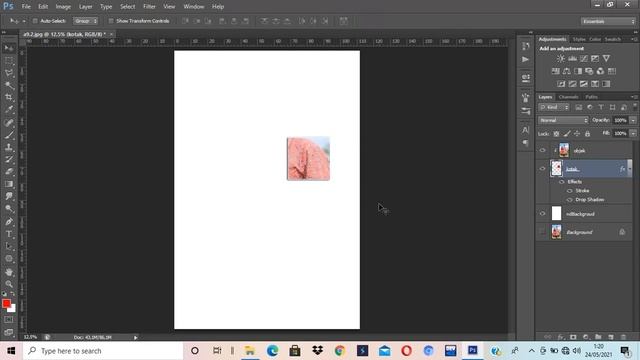This screenshot has height=360, width=640.
Task: Toggle the Drop Shadow effect visibility
Action: [570, 200]
